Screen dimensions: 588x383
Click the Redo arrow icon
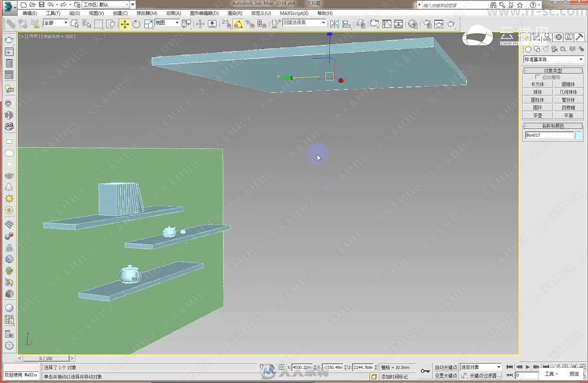click(x=63, y=4)
